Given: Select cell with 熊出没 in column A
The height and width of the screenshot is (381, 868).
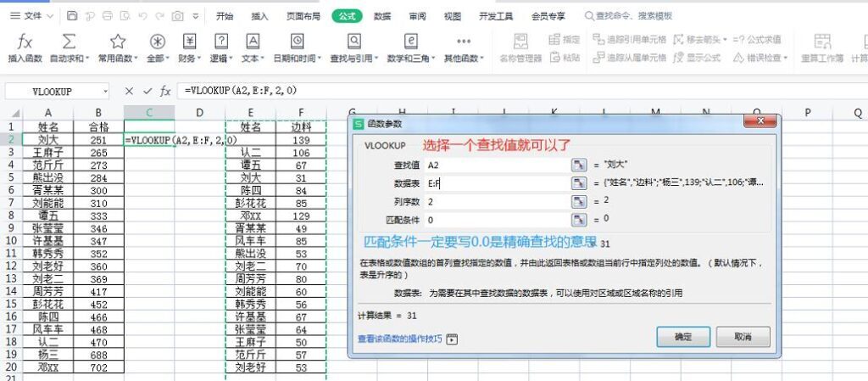Looking at the screenshot, I should [48, 177].
